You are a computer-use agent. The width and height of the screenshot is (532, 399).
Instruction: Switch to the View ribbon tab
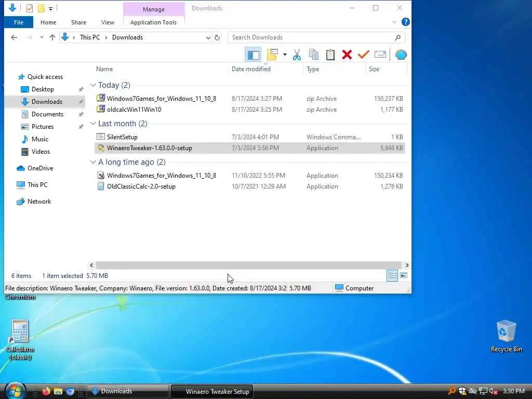(x=108, y=22)
